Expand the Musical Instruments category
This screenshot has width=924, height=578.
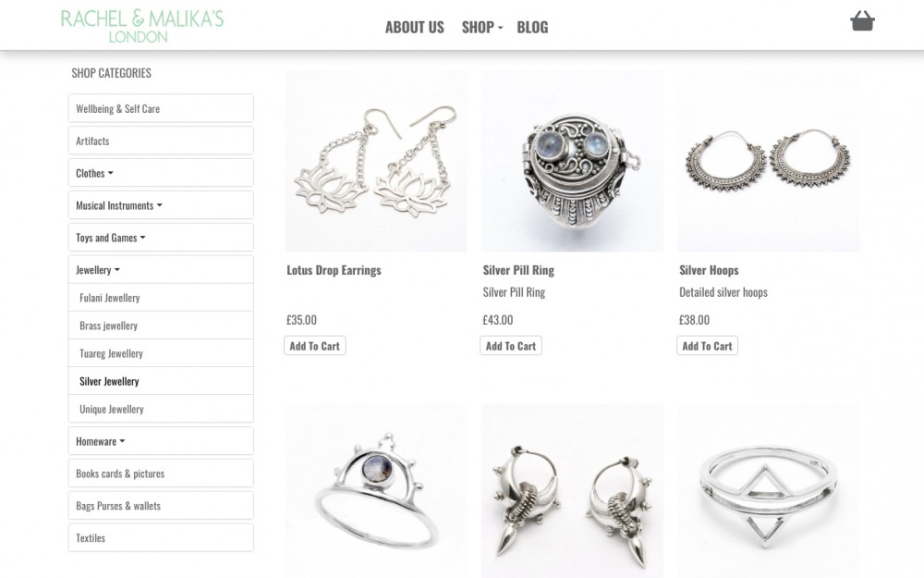pyautogui.click(x=161, y=205)
